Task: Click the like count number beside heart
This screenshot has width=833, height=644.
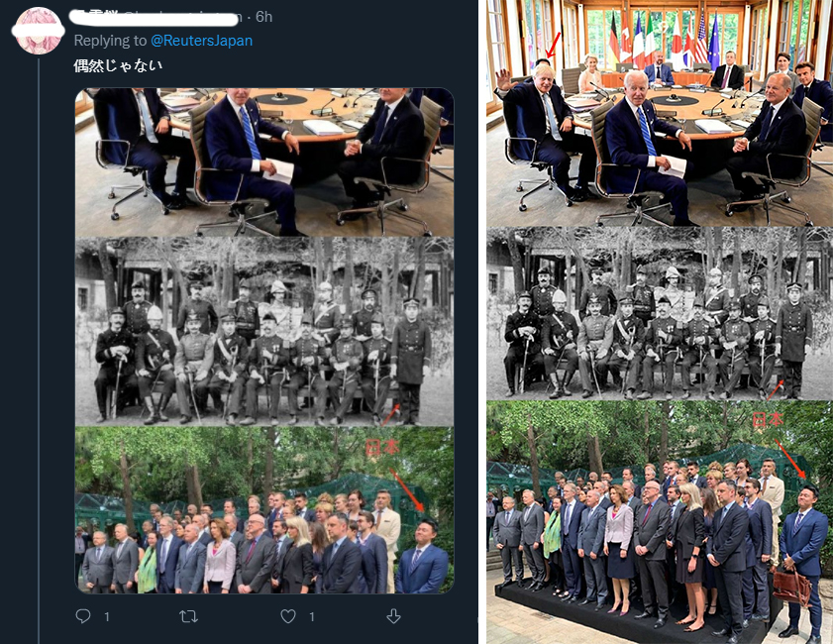Action: pos(312,617)
